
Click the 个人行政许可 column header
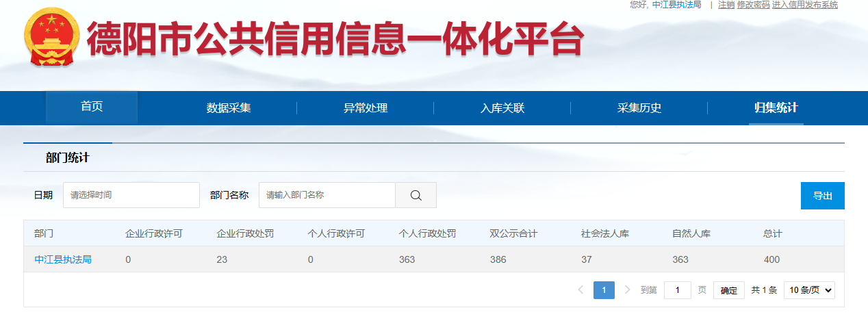(x=336, y=234)
